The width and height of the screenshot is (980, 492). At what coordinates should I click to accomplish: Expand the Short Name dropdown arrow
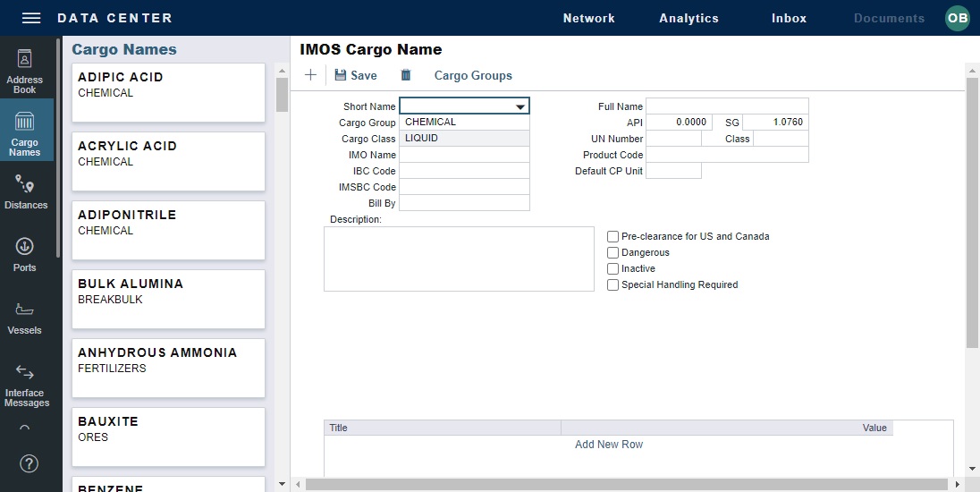point(520,106)
